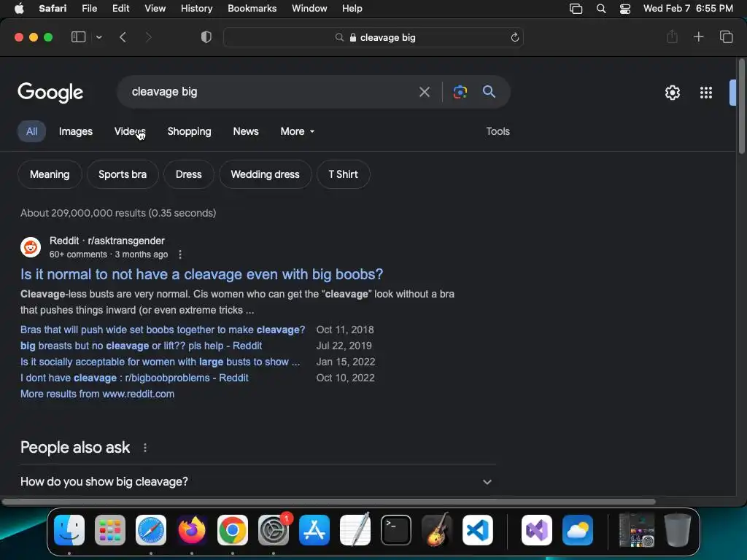Viewport: 747px width, 560px height.
Task: Open the sidebar tab group dropdown arrow
Action: point(98,37)
